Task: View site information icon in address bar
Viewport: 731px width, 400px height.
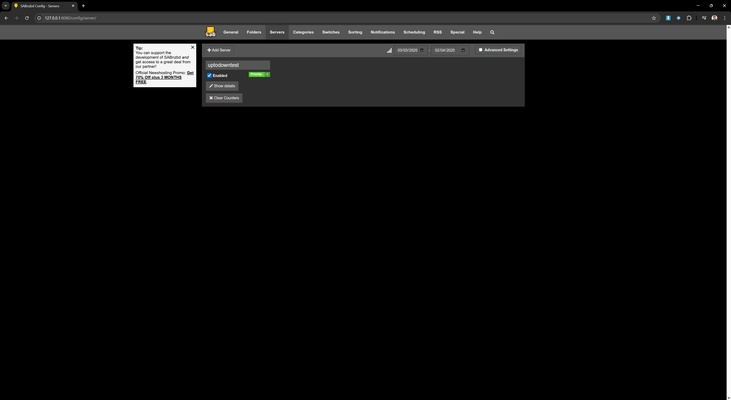Action: pos(39,18)
